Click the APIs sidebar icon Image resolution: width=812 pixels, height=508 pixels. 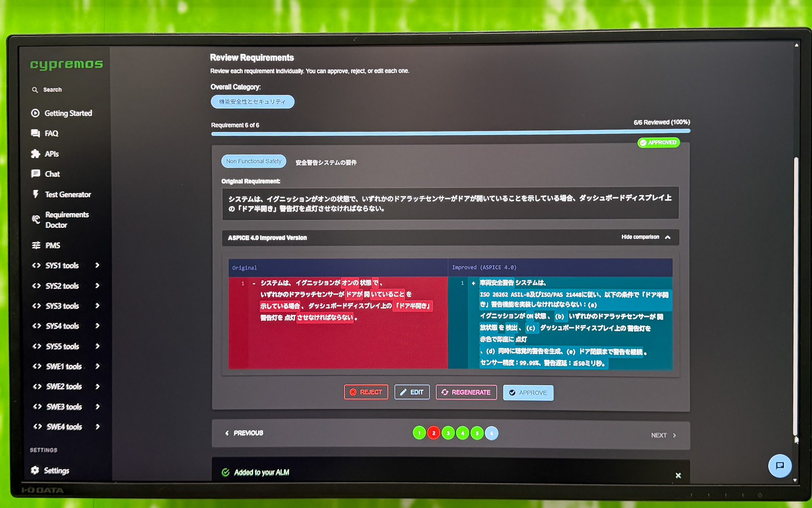pos(35,154)
